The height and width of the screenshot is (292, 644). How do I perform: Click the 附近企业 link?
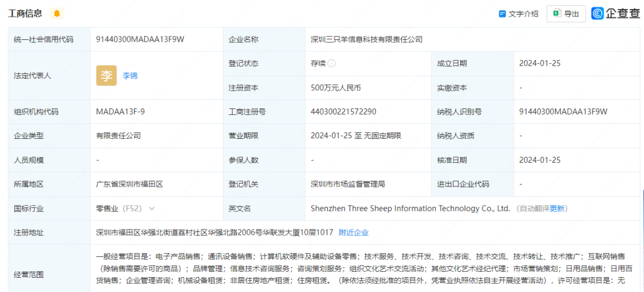(x=354, y=233)
